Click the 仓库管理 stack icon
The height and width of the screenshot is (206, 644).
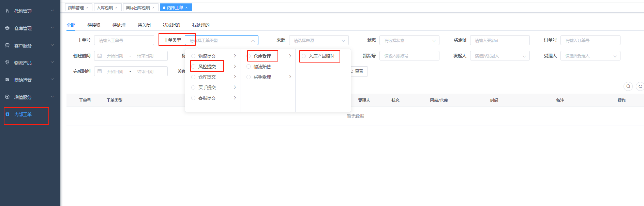[7, 28]
